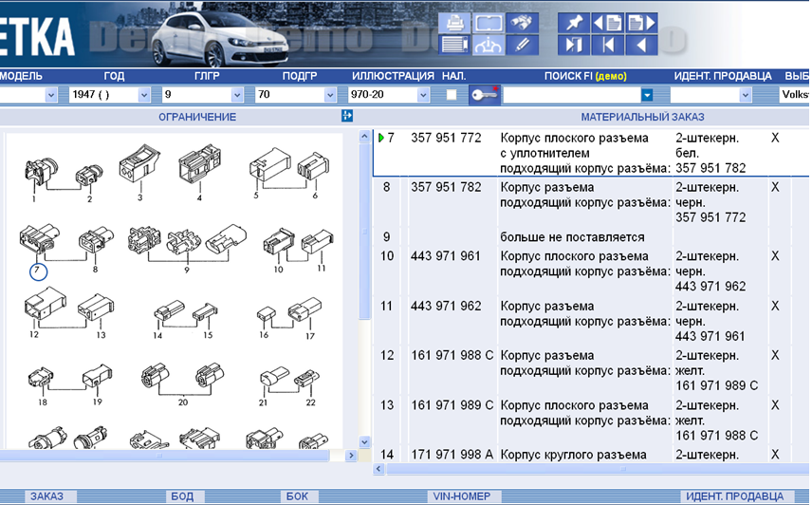The width and height of the screenshot is (812, 505).
Task: Click the green arrow marker on row 7
Action: coord(381,138)
